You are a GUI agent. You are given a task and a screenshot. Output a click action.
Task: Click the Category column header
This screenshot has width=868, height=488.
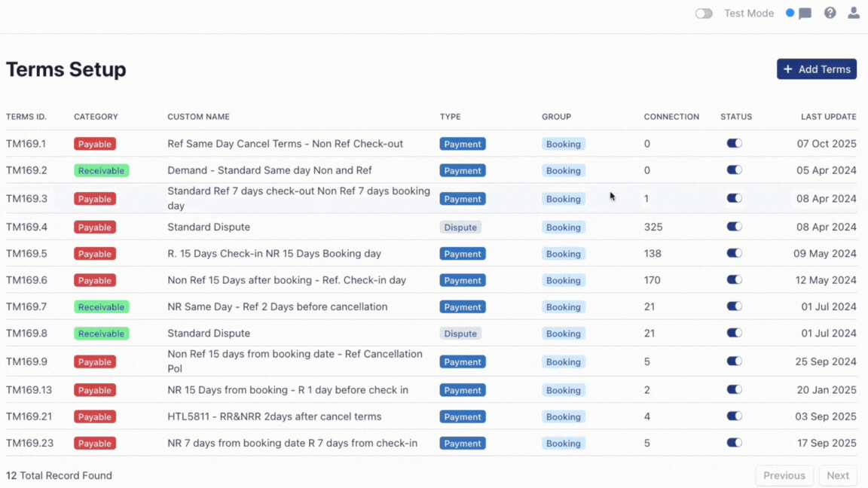click(96, 117)
